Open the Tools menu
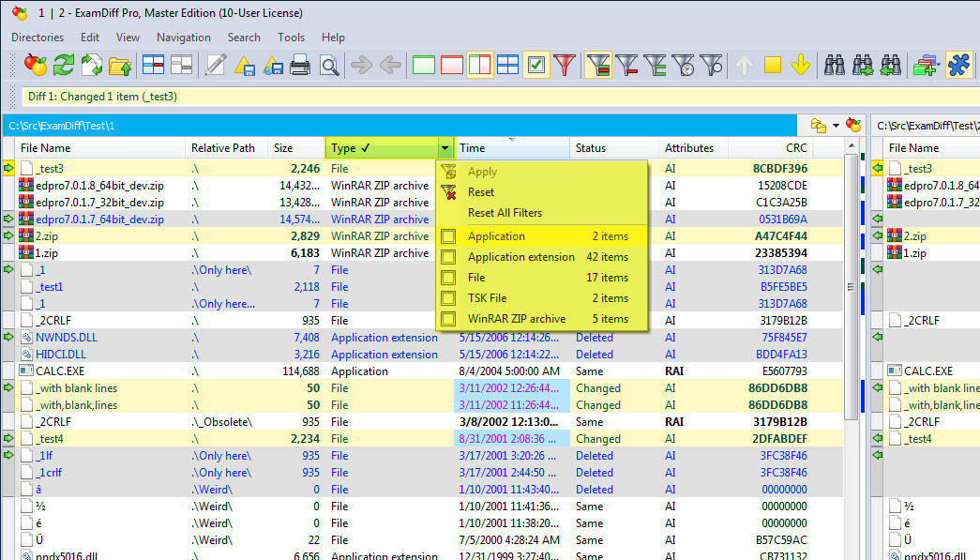Screen dimensions: 980x560 [x=291, y=38]
